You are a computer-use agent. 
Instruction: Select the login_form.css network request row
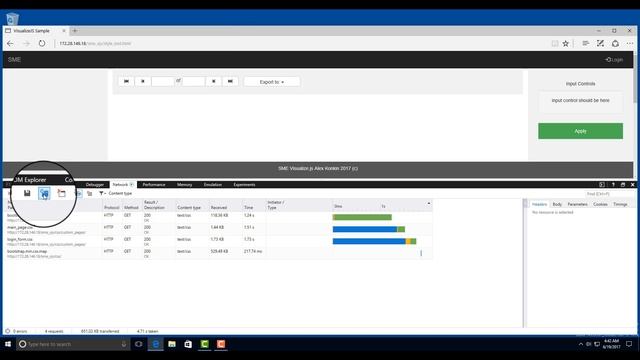coord(219,241)
